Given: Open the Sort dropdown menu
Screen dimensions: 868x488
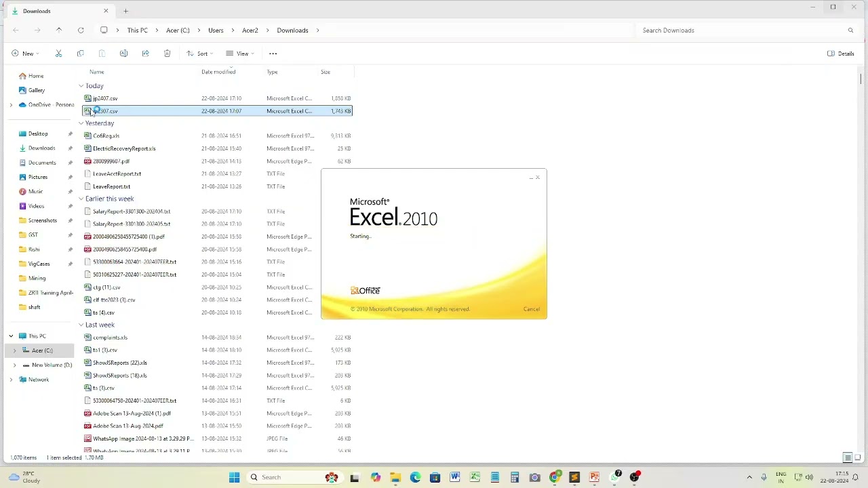Looking at the screenshot, I should (x=200, y=54).
